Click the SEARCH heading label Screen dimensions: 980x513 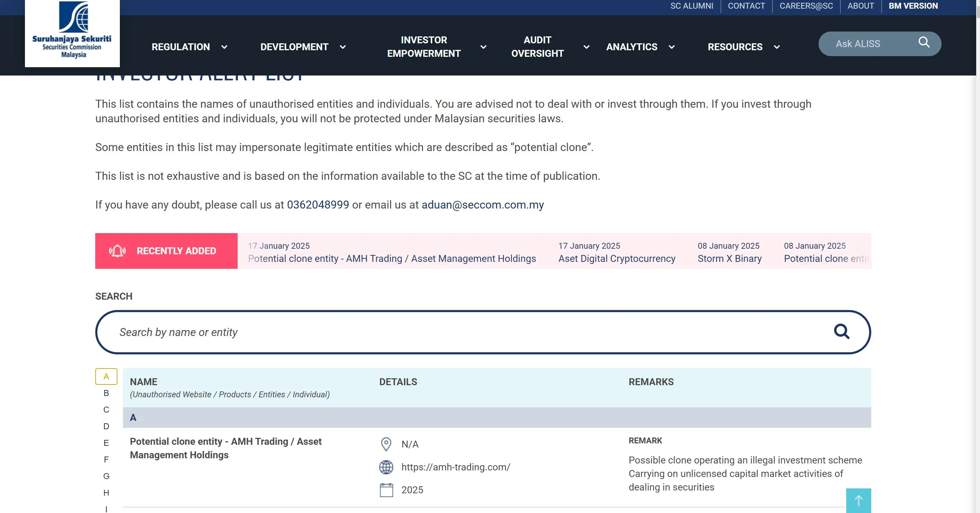pos(114,296)
